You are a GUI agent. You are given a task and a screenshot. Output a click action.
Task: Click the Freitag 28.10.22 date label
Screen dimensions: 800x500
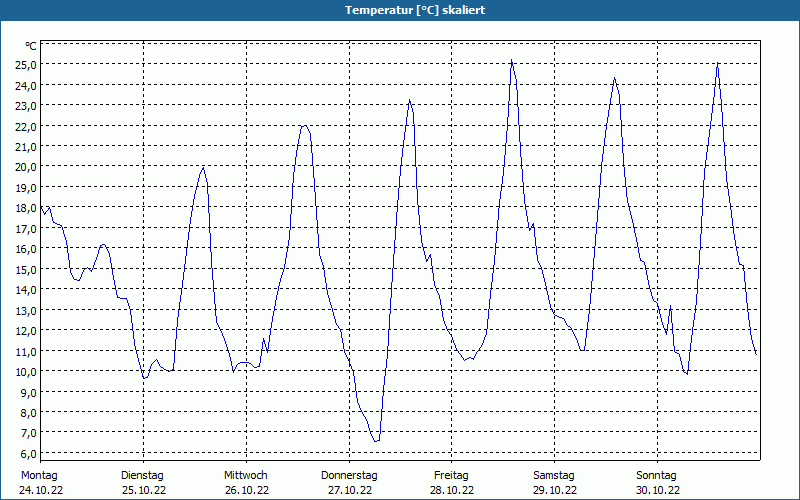(452, 483)
